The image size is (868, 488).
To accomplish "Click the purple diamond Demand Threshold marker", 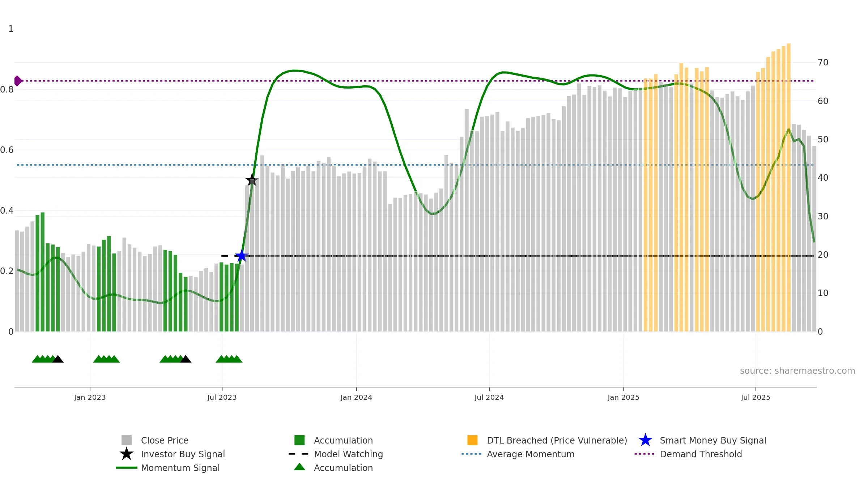I will 18,81.
